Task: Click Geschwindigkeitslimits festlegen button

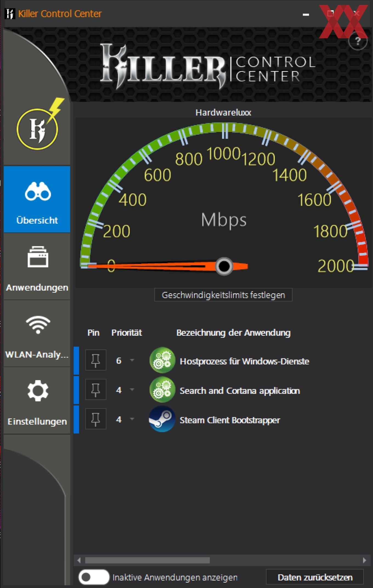Action: (x=224, y=295)
